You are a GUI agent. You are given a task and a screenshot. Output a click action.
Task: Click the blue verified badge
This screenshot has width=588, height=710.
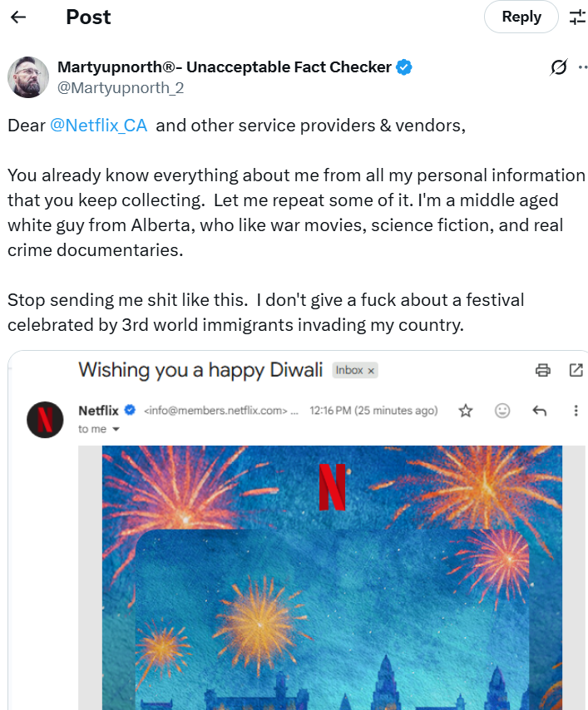tap(404, 67)
